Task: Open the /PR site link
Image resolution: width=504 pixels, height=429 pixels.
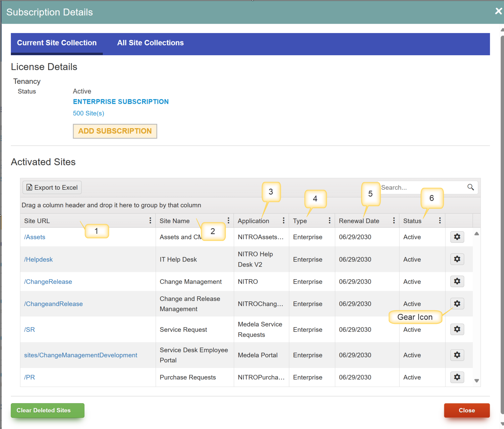Action: pos(29,377)
